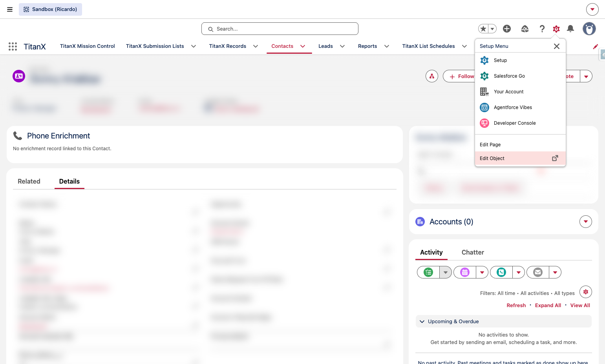
Task: Open Developer Console entry
Action: pyautogui.click(x=520, y=123)
